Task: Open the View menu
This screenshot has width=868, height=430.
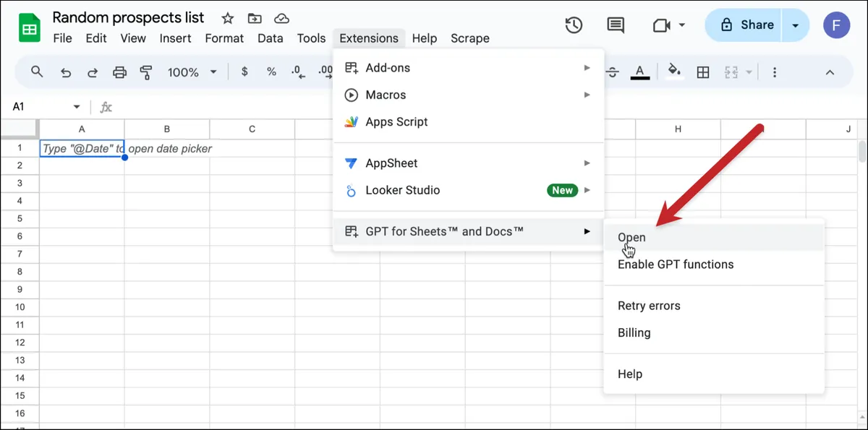Action: click(133, 38)
